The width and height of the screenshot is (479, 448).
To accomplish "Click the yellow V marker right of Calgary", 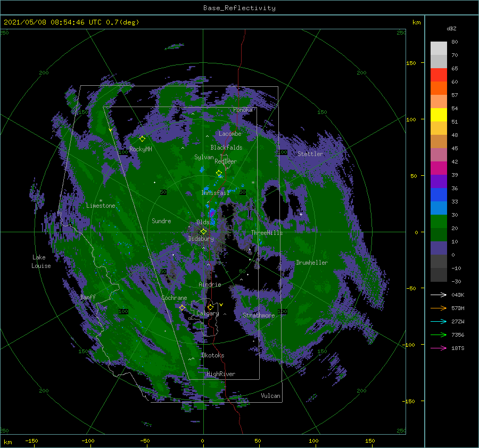I will coord(221,305).
